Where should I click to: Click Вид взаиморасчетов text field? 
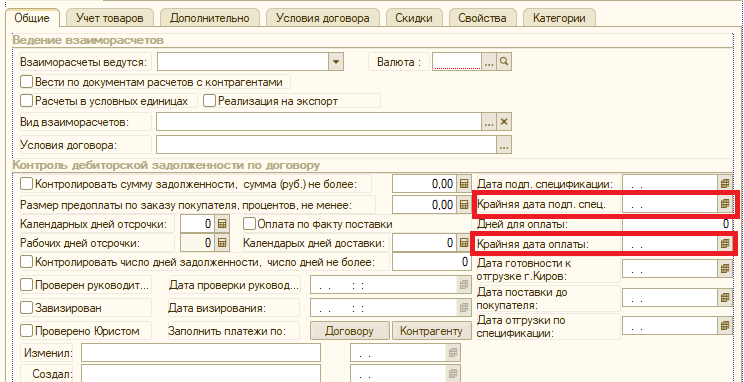[319, 122]
